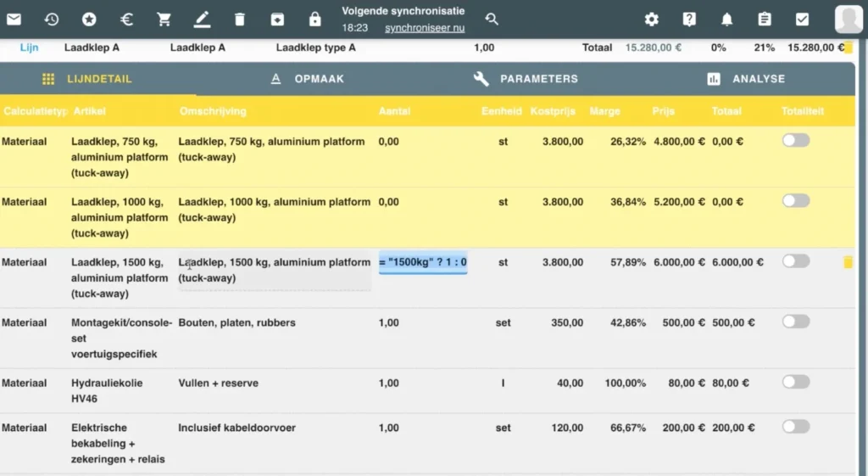868x476 pixels.
Task: Switch to the Opmaak tab
Action: [x=307, y=79]
